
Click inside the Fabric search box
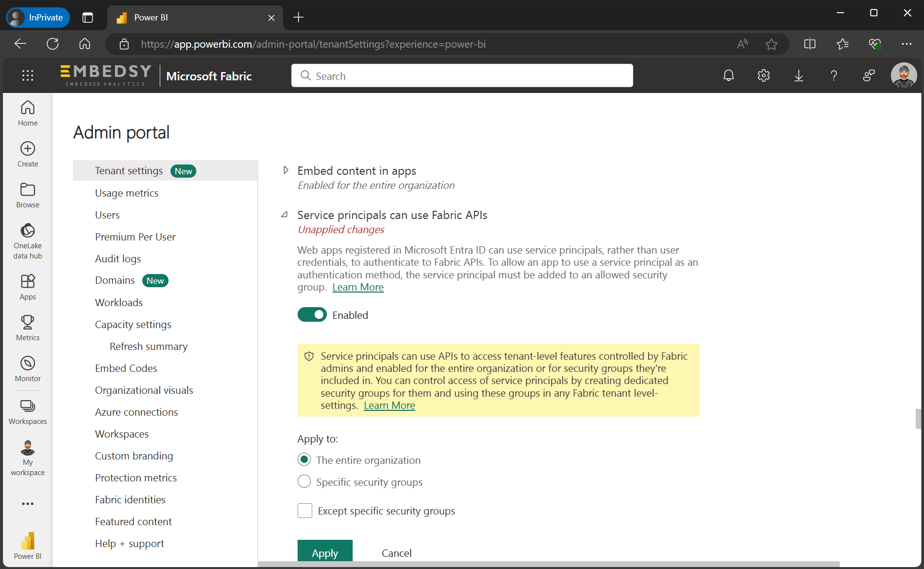point(461,75)
